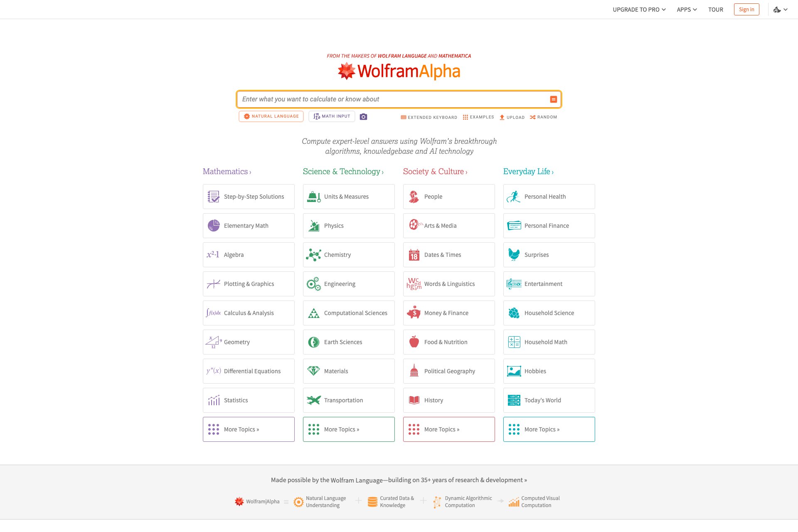Click the orange compute button in search bar
Image resolution: width=798 pixels, height=532 pixels.
[553, 99]
